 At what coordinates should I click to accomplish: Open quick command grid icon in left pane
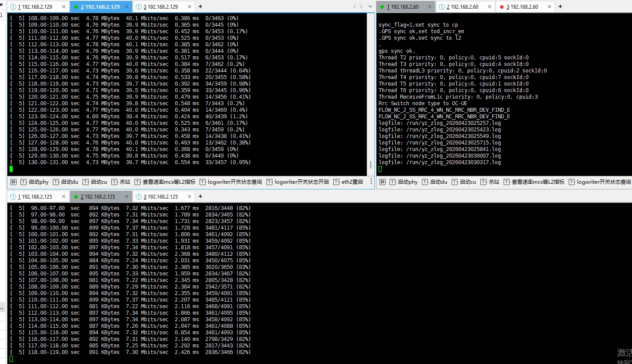coord(14,182)
